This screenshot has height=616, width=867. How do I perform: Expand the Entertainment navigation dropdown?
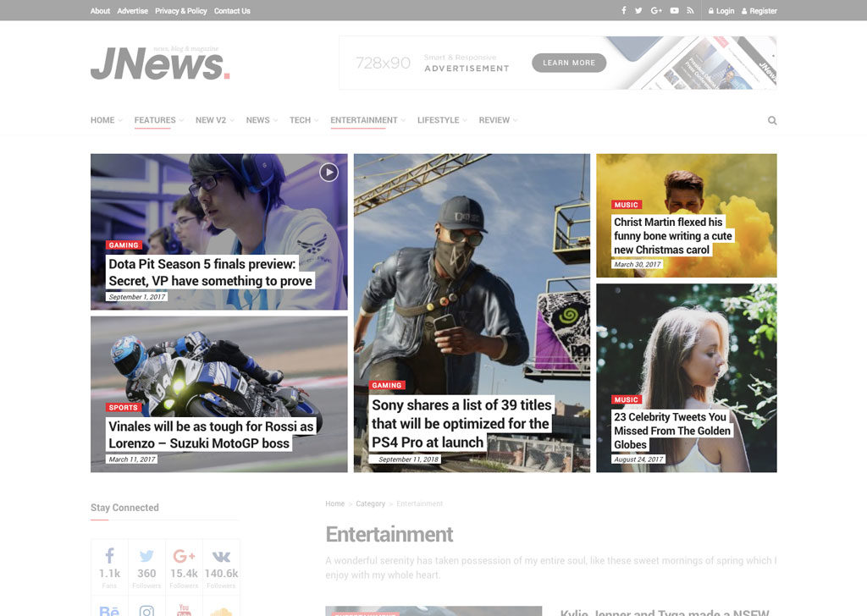(x=367, y=120)
